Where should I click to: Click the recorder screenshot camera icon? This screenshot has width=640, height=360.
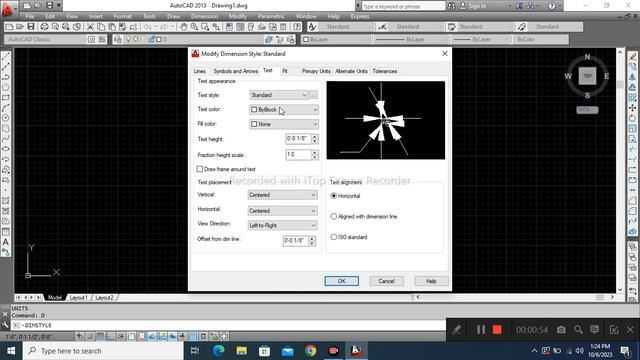(x=561, y=330)
